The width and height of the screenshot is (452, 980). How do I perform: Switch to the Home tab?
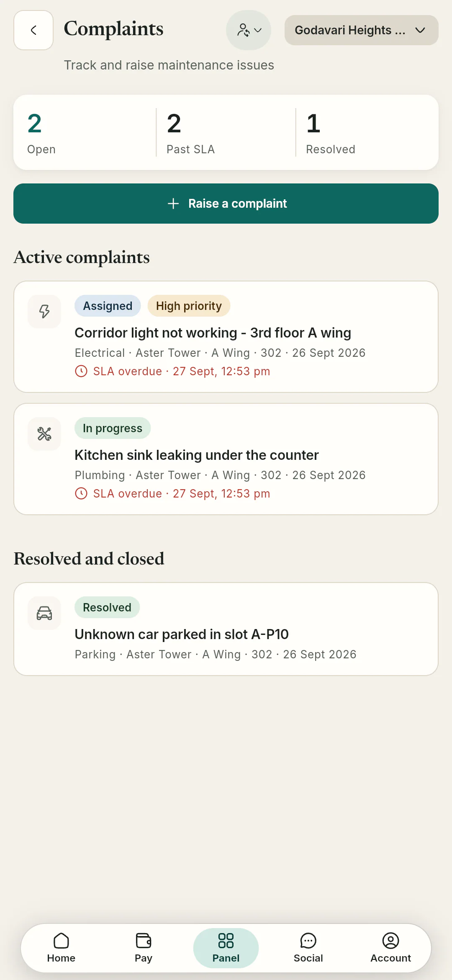(61, 948)
